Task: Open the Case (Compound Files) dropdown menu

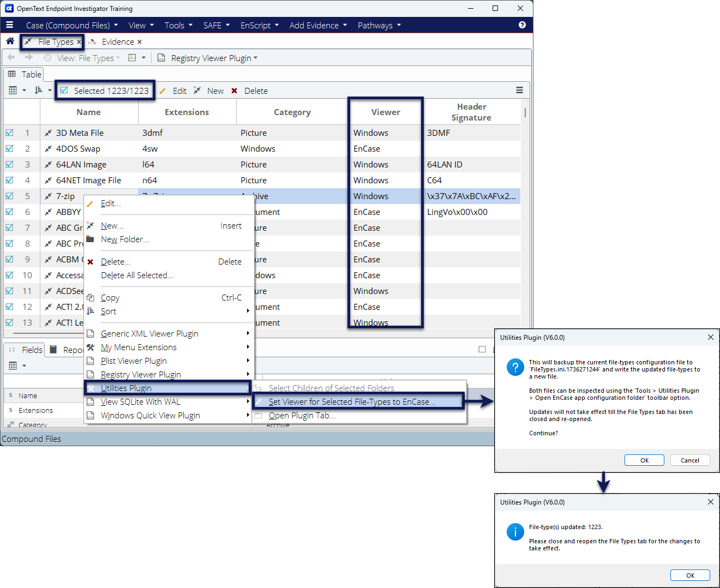Action: tap(71, 25)
